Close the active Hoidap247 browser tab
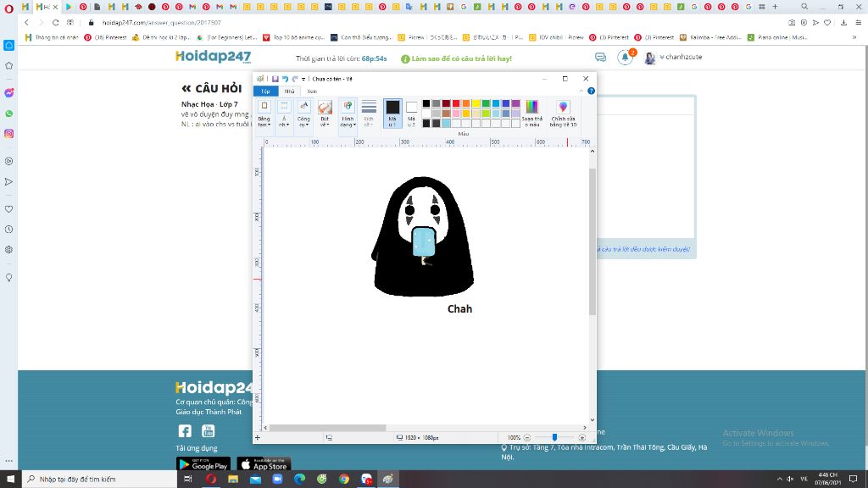Viewport: 868px width, 488px height. [x=55, y=7]
